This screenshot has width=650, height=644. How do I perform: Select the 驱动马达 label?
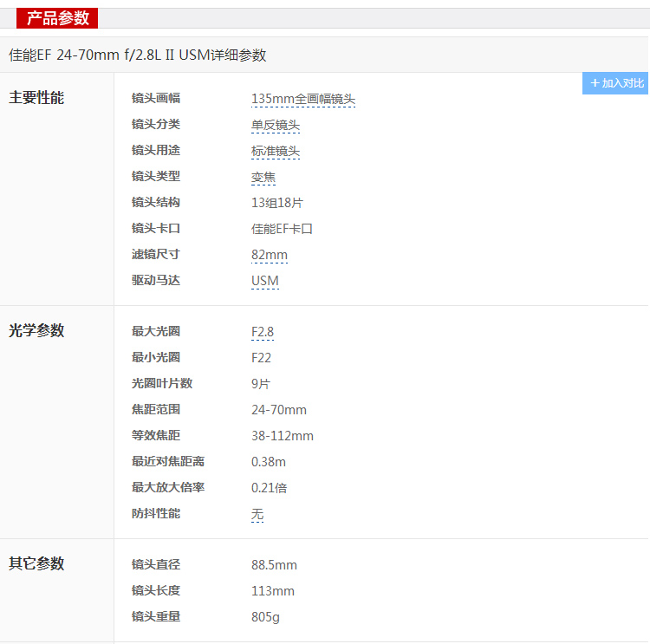click(156, 280)
